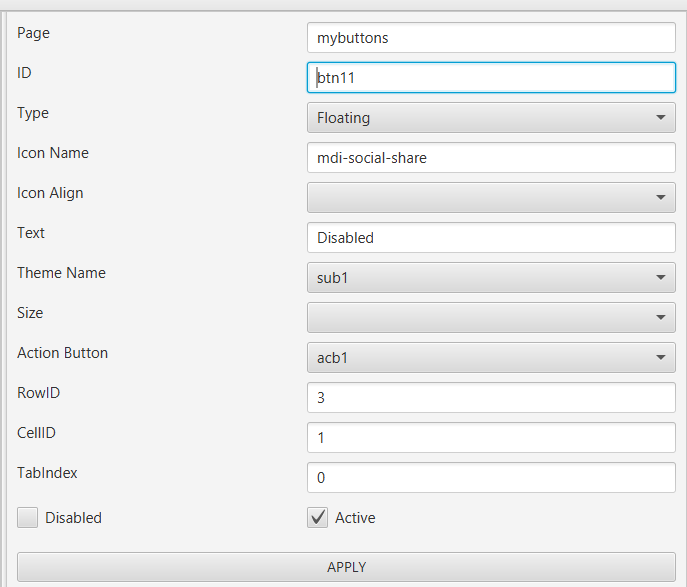Click the CellID input field
This screenshot has width=687, height=587.
(491, 438)
